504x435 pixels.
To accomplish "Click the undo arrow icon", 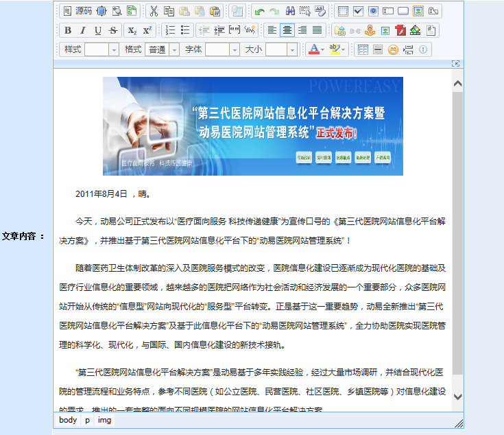I will click(x=259, y=11).
